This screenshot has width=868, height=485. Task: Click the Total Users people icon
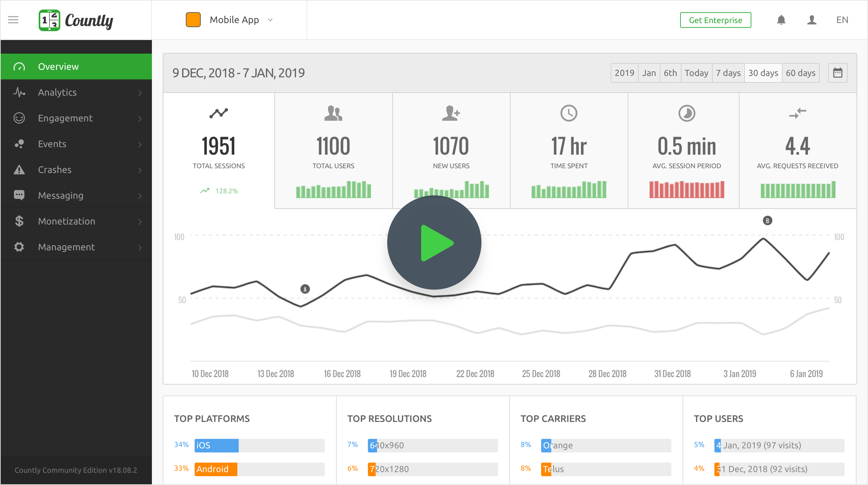point(333,113)
